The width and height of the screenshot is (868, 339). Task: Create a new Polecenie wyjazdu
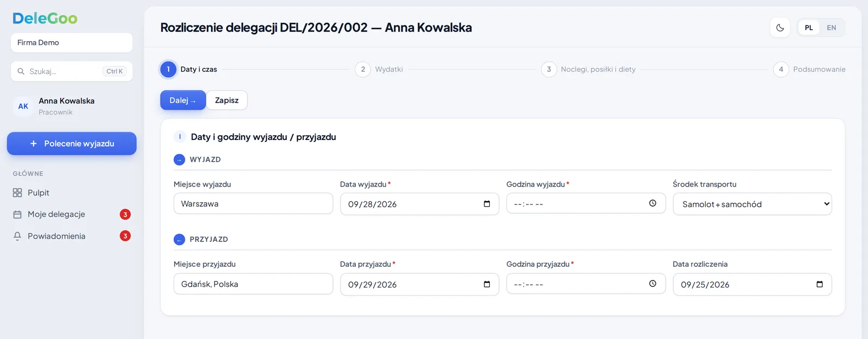(x=72, y=144)
